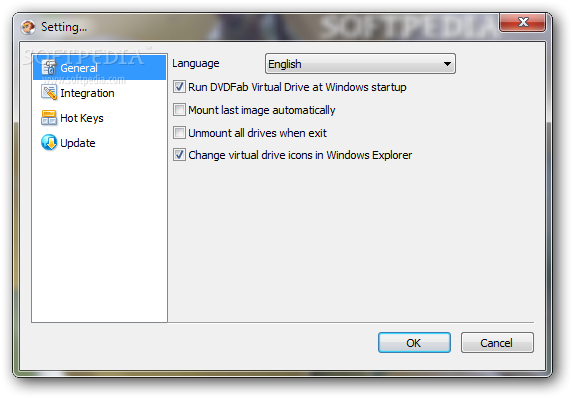Check Unmount all drives when exit
573x398 pixels.
[179, 132]
